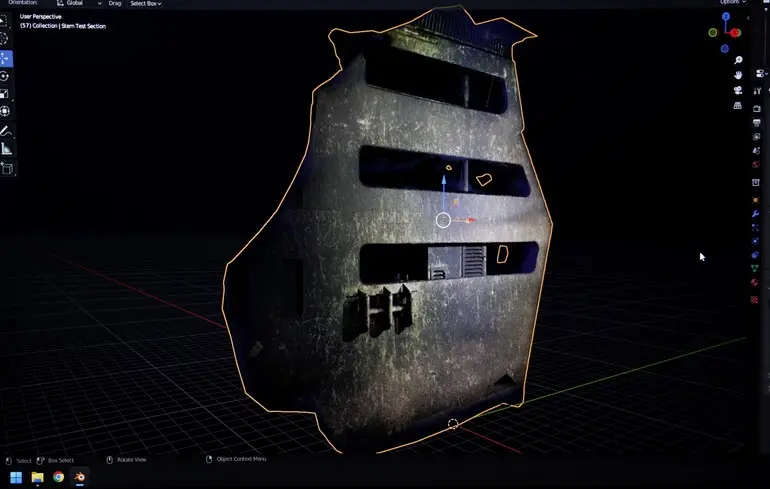Click the blue Z axis on navigation gizmo

point(726,18)
